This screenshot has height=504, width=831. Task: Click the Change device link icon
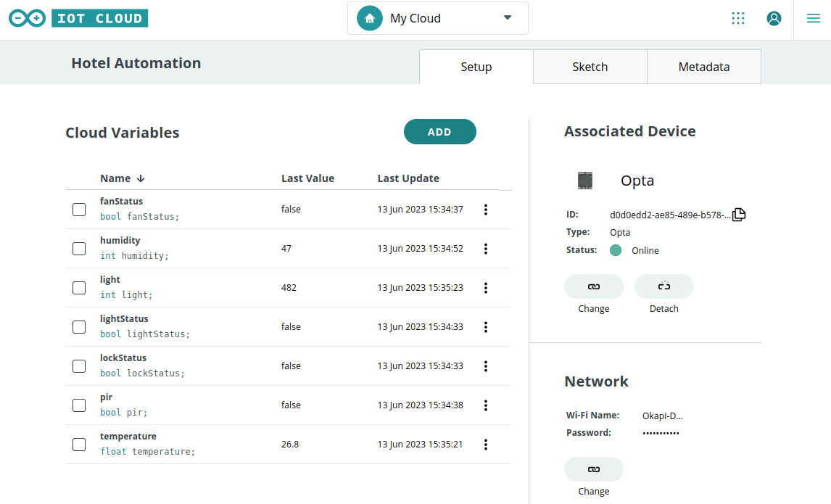[x=593, y=286]
